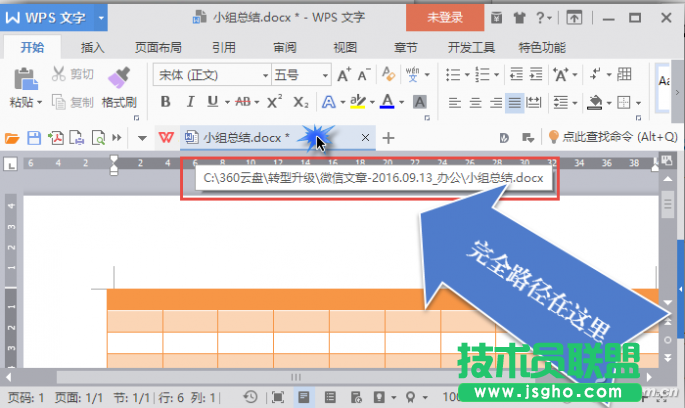Toggle Superscript X² formatting
The image size is (685, 408).
click(274, 102)
